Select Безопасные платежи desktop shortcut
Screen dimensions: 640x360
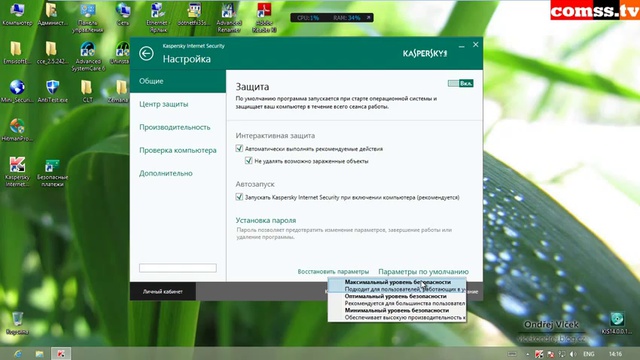(52, 172)
